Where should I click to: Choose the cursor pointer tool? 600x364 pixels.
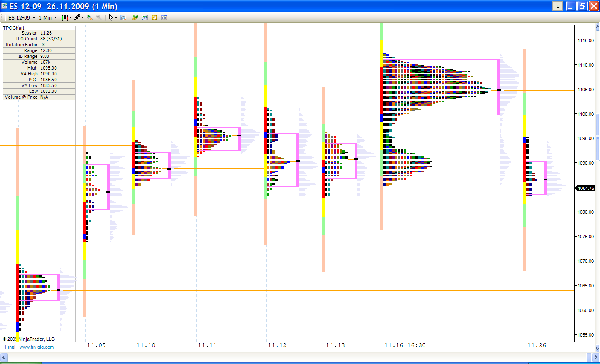tap(110, 17)
